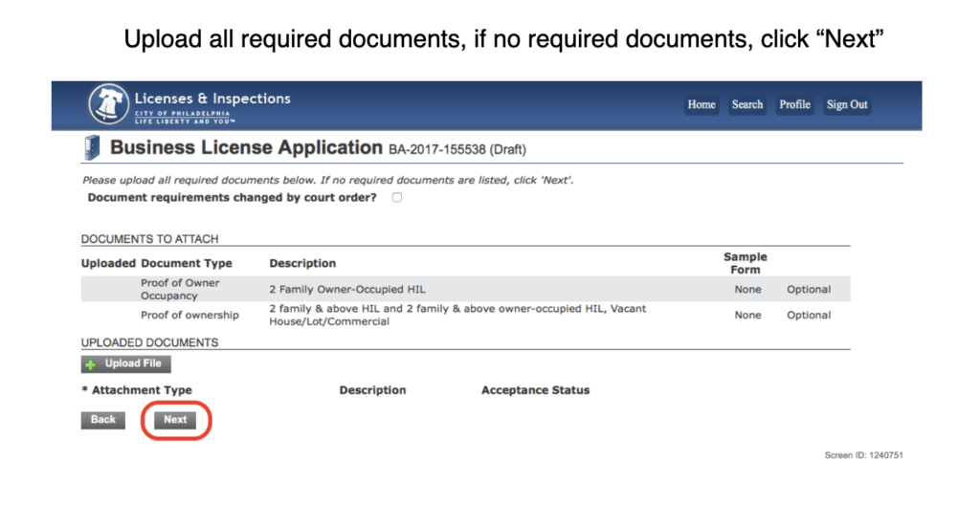Screen dimensions: 980x527
Task: Click the Next button
Action: tap(175, 420)
